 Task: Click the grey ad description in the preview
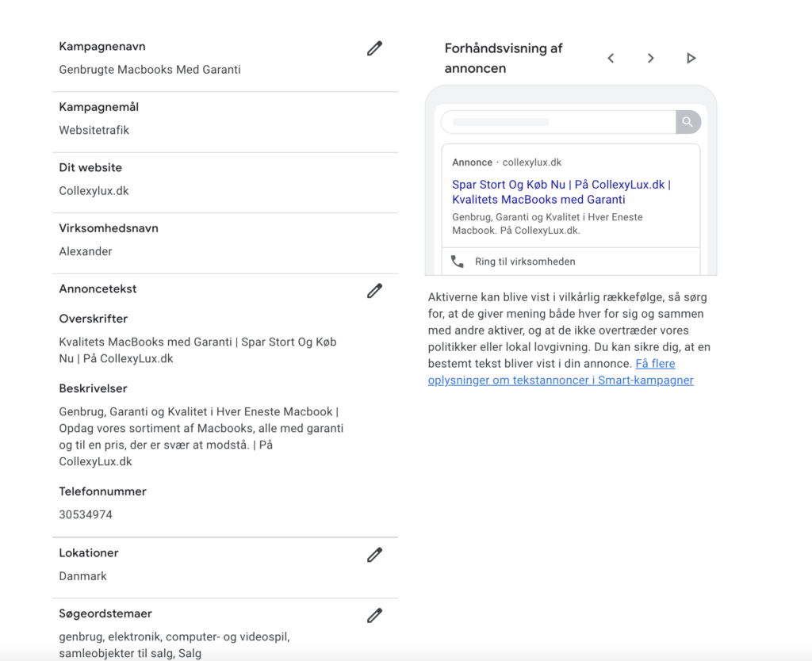coord(547,224)
